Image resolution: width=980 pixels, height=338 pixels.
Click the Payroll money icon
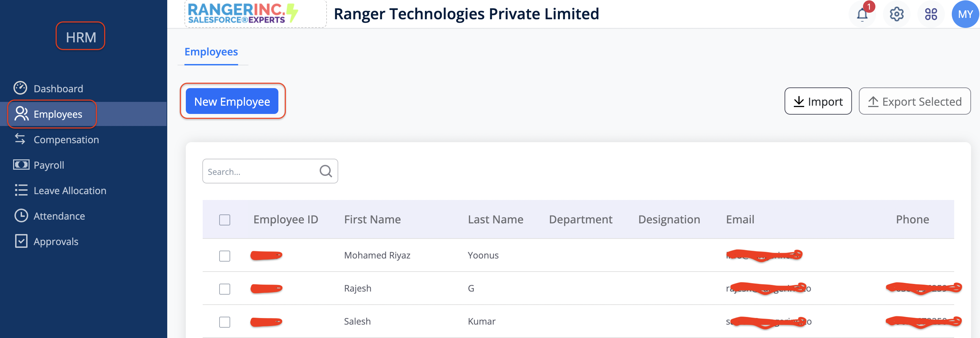21,165
